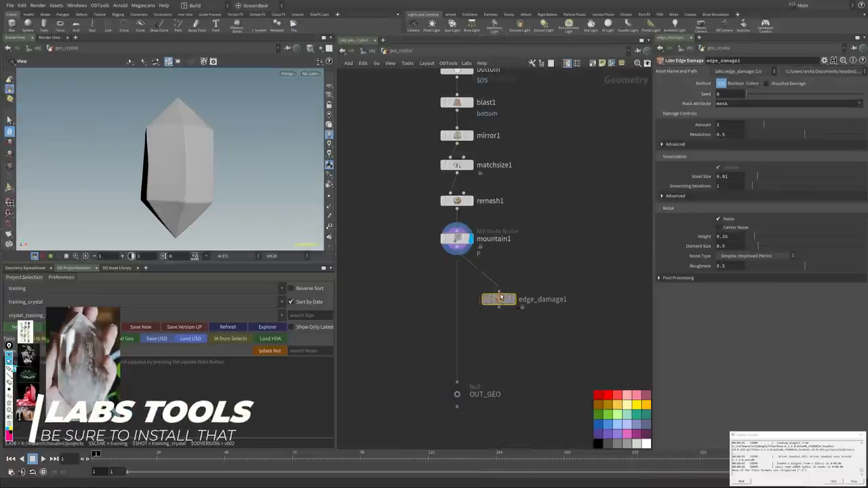
Task: Enable the Visualize Damage checkbox
Action: click(766, 83)
